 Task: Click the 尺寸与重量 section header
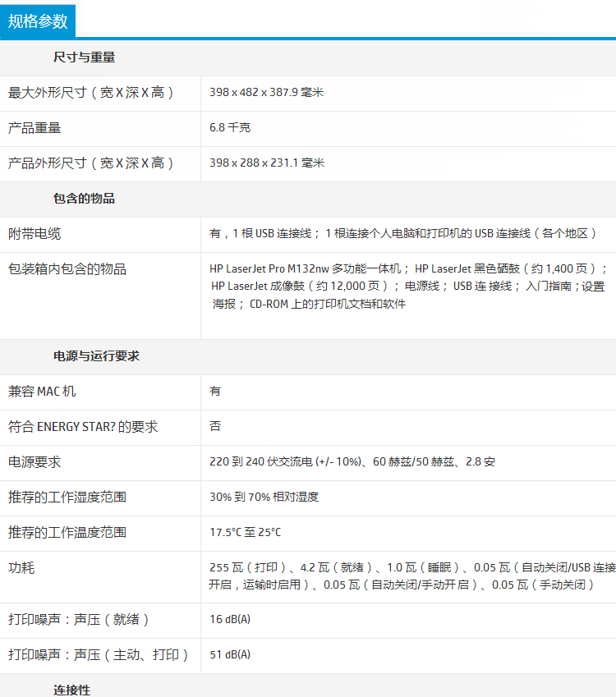point(84,57)
